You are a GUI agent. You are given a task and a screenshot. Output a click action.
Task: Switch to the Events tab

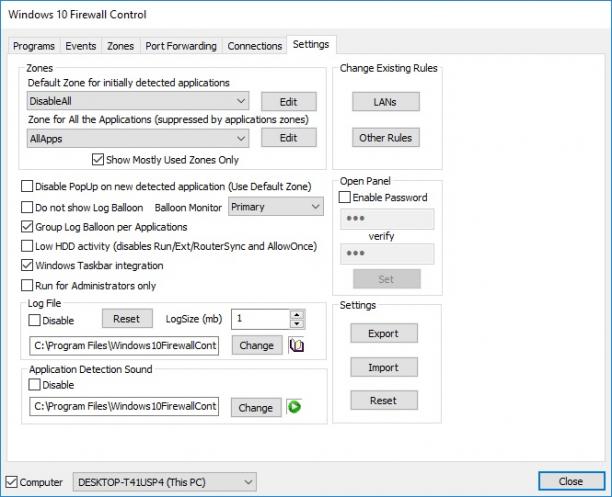pos(81,46)
